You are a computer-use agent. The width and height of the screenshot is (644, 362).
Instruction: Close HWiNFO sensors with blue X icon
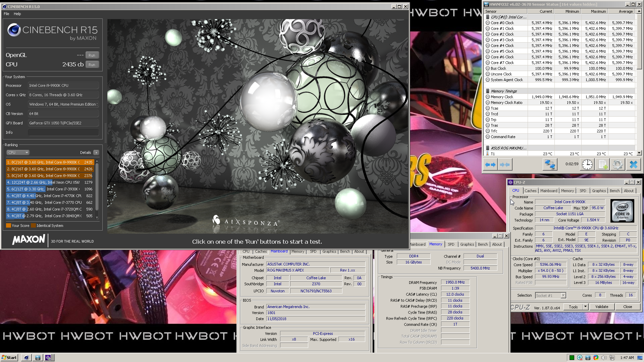(x=633, y=165)
